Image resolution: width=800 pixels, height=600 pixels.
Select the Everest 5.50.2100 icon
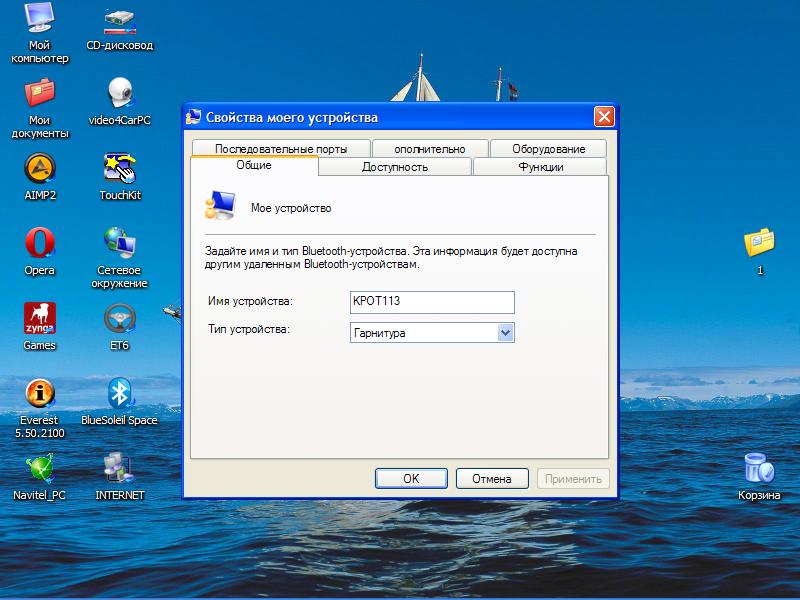[x=40, y=393]
